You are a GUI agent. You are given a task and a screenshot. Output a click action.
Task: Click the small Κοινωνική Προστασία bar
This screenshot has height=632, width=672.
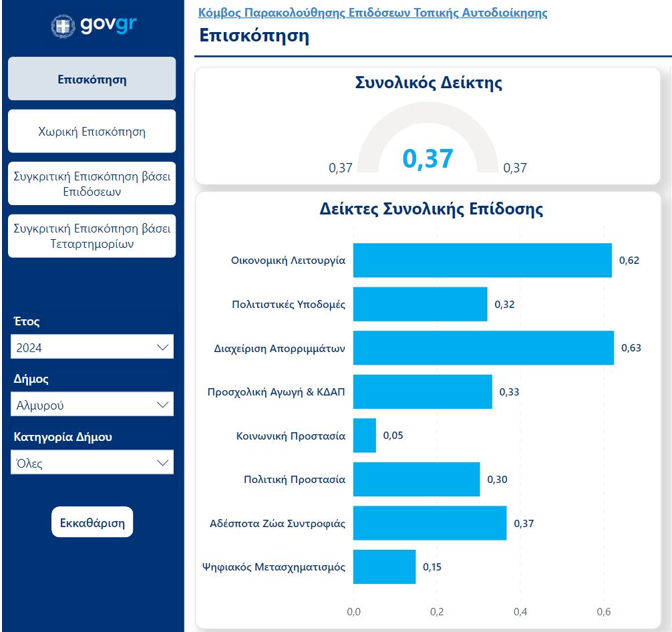pos(365,436)
